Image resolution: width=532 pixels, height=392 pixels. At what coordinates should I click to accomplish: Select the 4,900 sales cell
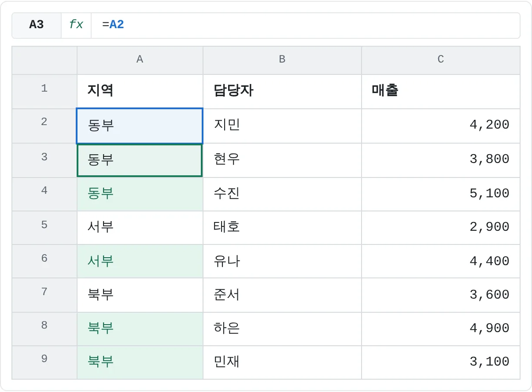(x=441, y=329)
